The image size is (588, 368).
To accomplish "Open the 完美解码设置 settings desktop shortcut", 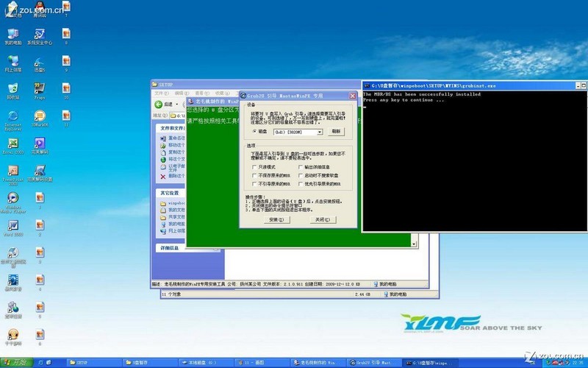I will (x=40, y=173).
